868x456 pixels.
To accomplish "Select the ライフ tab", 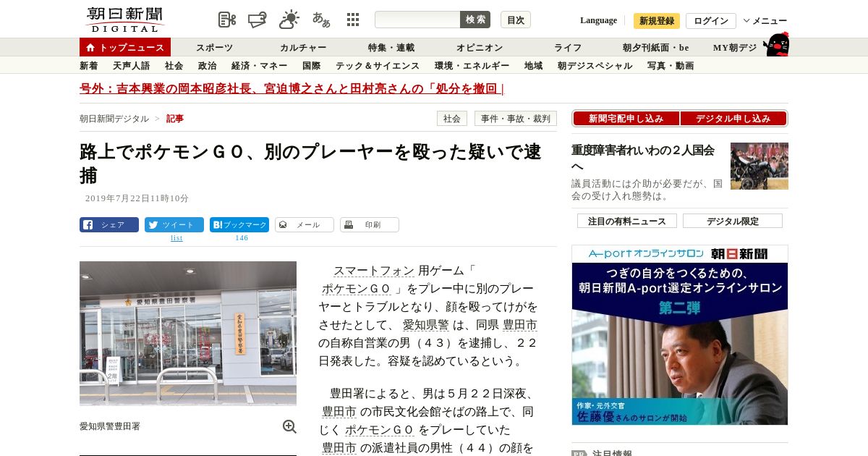I will (568, 47).
